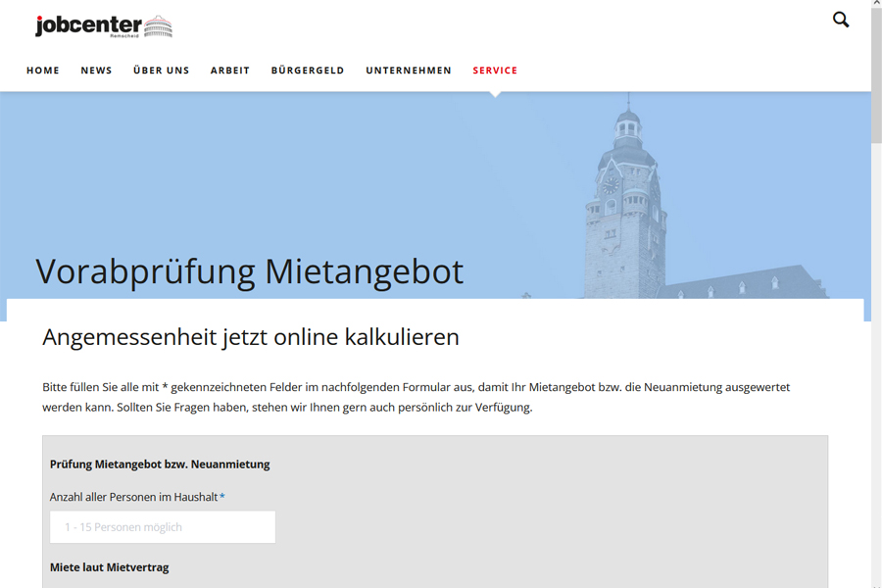Click the 'Prüfung Mietangebot bzw. Neuanmietung' form header
Viewport: 882px width, 588px height.
click(160, 464)
